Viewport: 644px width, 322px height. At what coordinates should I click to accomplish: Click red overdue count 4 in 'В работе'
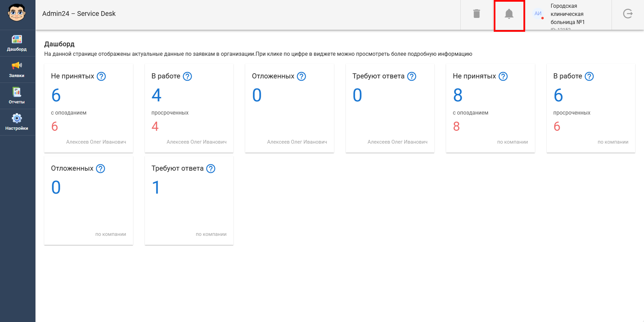tap(155, 126)
